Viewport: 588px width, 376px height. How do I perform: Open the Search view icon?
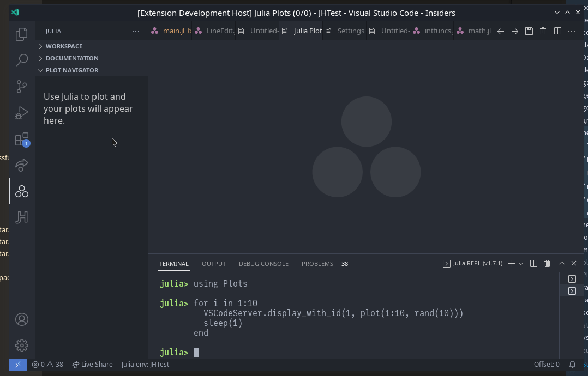click(x=22, y=60)
